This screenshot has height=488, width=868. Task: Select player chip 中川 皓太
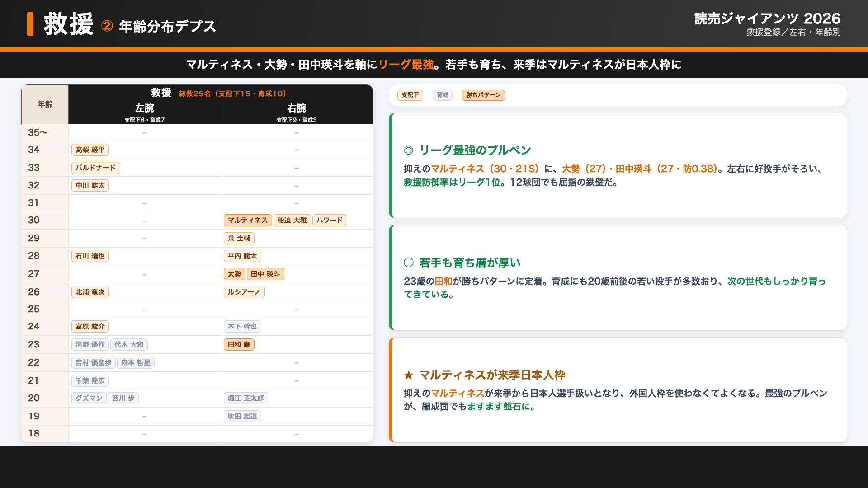pos(90,185)
